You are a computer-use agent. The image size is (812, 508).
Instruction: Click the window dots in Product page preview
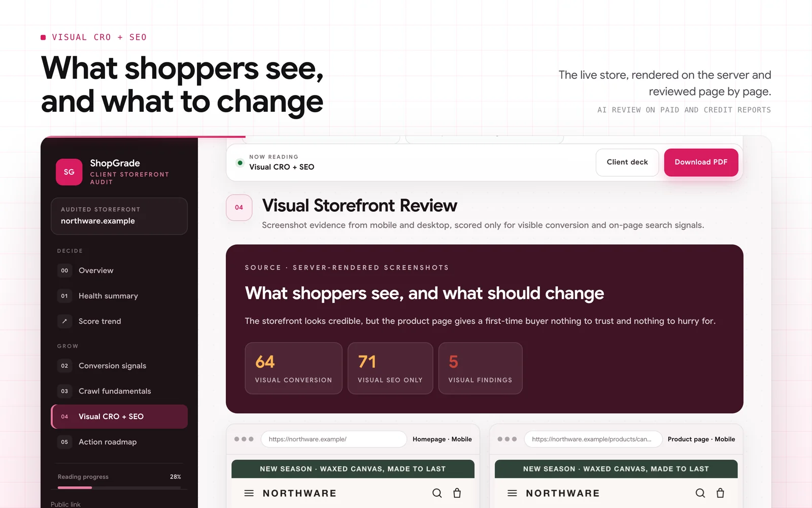click(507, 439)
